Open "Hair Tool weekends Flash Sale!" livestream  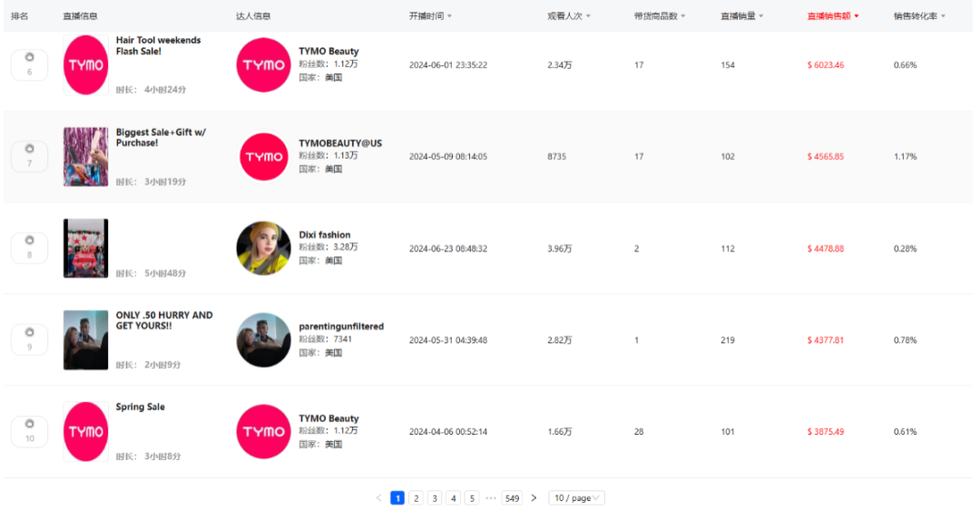158,45
